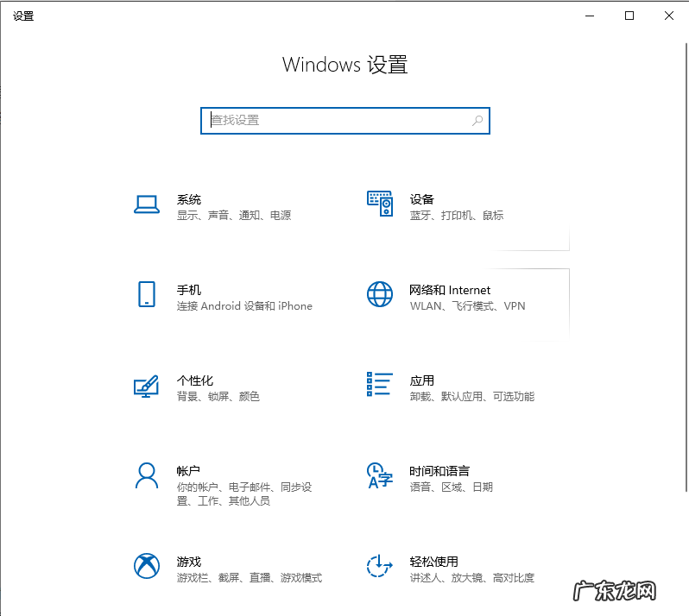Open the 设备 keyboard and speaker icon
This screenshot has width=689, height=616.
[380, 204]
